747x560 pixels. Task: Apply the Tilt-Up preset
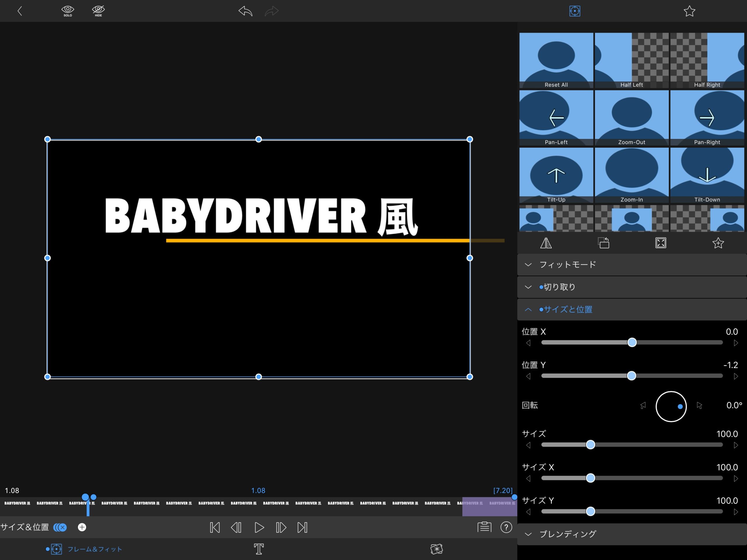pyautogui.click(x=556, y=175)
